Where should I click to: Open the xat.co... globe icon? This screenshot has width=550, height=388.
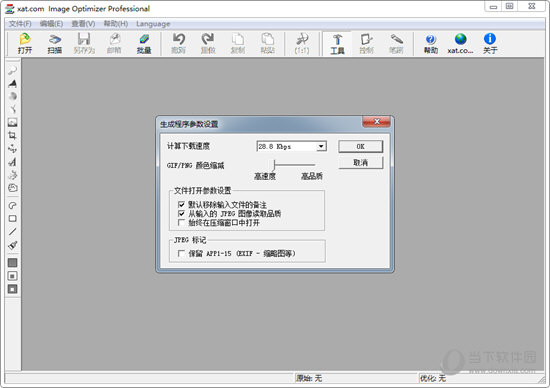(x=460, y=43)
